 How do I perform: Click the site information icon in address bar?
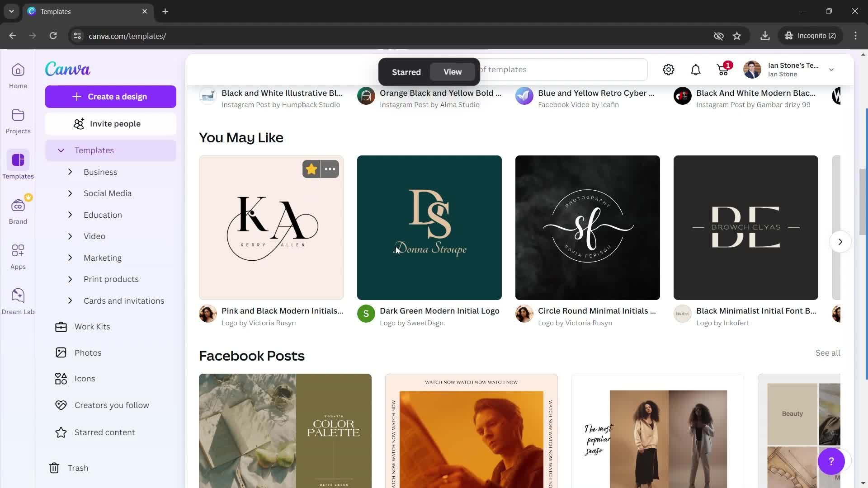point(77,36)
